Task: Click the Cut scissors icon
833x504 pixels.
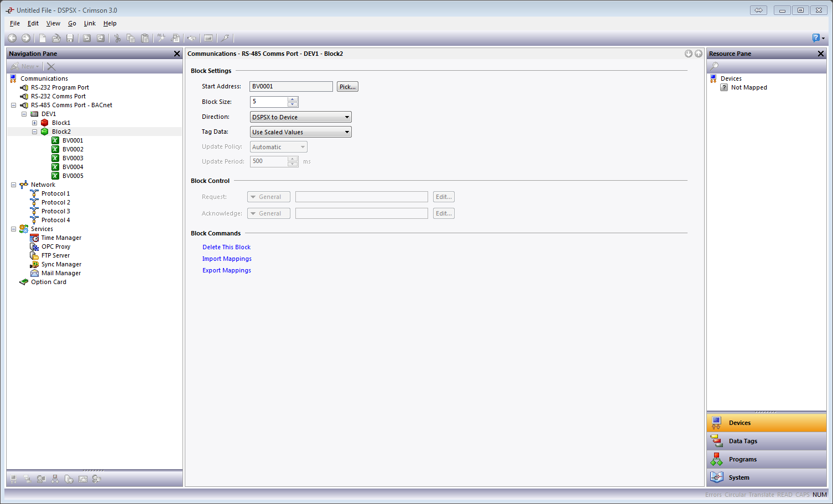Action: [x=117, y=38]
